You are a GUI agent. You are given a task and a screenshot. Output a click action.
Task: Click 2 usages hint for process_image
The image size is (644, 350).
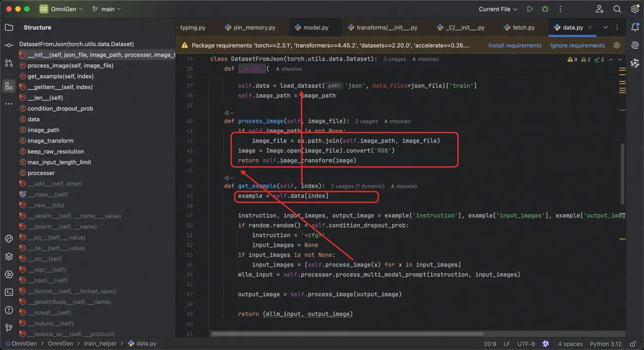[366, 121]
